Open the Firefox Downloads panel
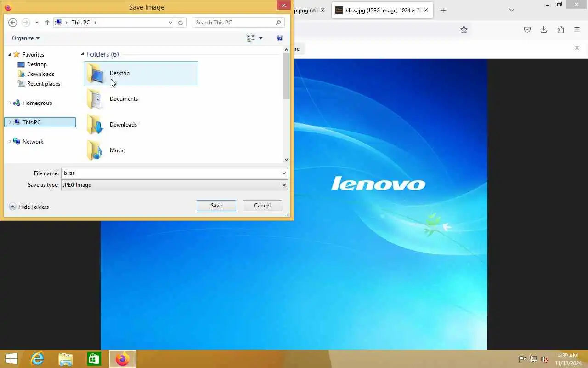Image resolution: width=588 pixels, height=368 pixels. pos(544,29)
